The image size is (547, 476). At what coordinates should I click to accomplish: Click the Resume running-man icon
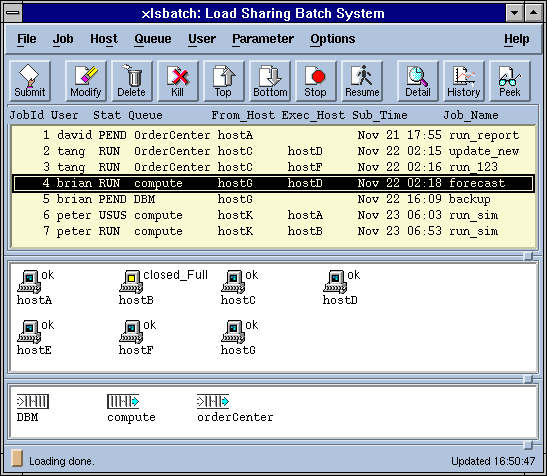[362, 81]
